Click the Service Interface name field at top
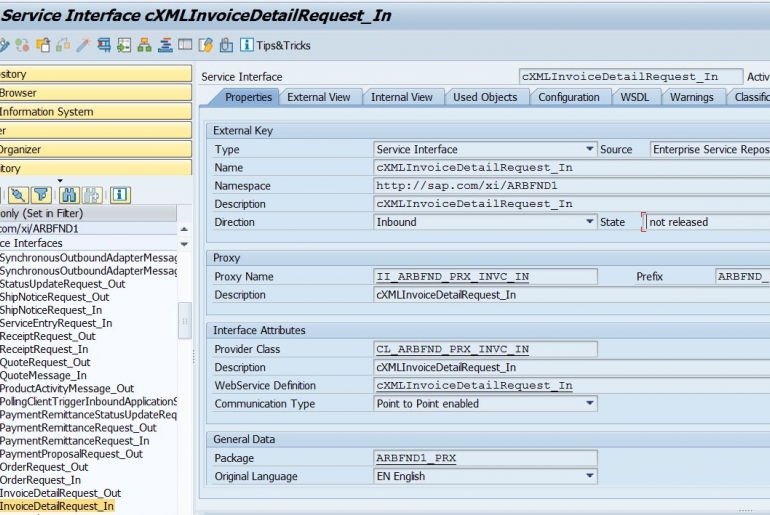The image size is (770, 515). 631,77
